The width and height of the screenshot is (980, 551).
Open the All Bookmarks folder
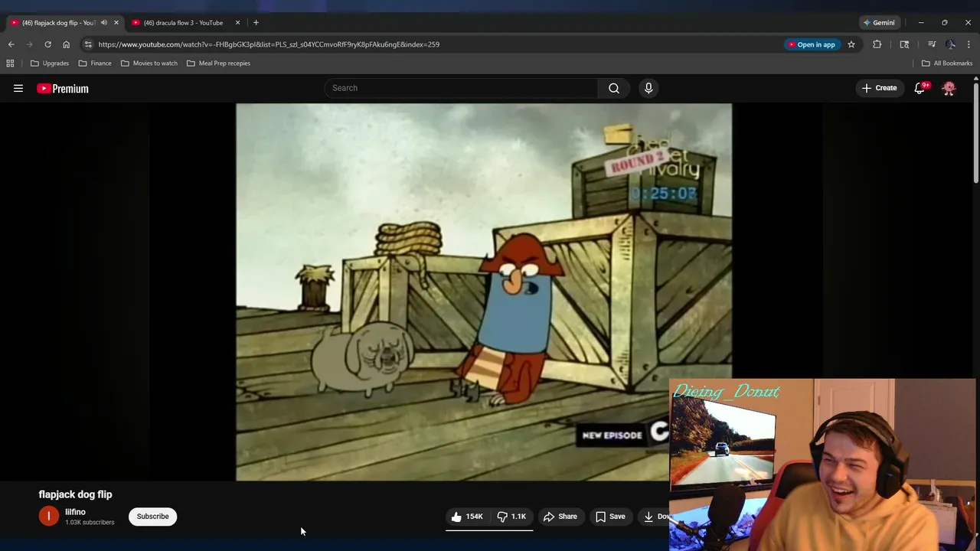[947, 64]
